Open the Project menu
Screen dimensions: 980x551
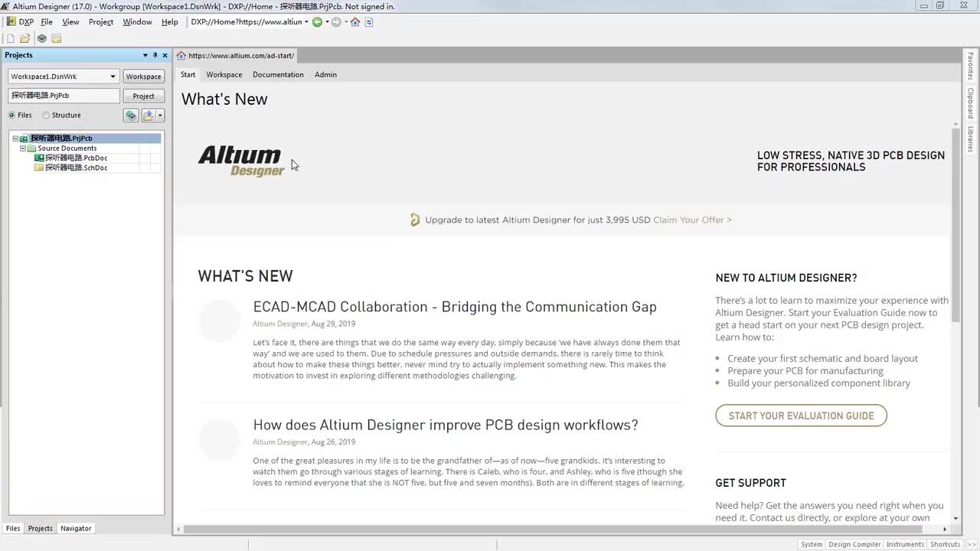(x=101, y=21)
